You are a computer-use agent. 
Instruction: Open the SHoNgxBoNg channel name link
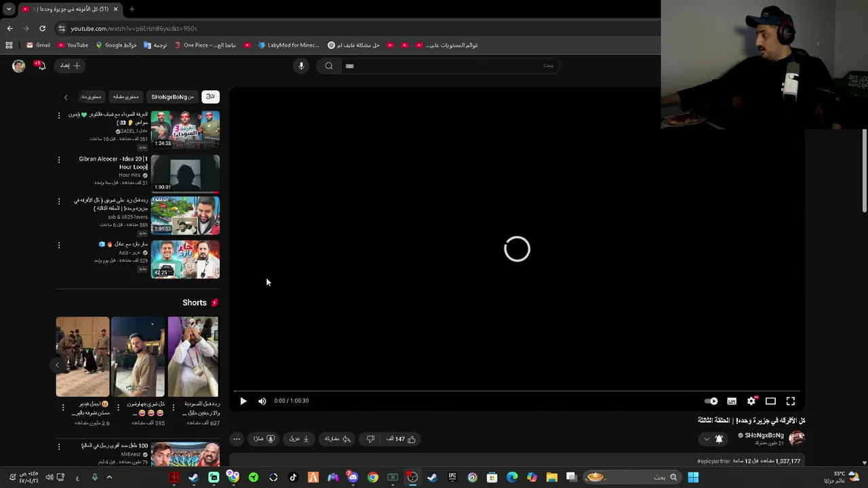[764, 435]
